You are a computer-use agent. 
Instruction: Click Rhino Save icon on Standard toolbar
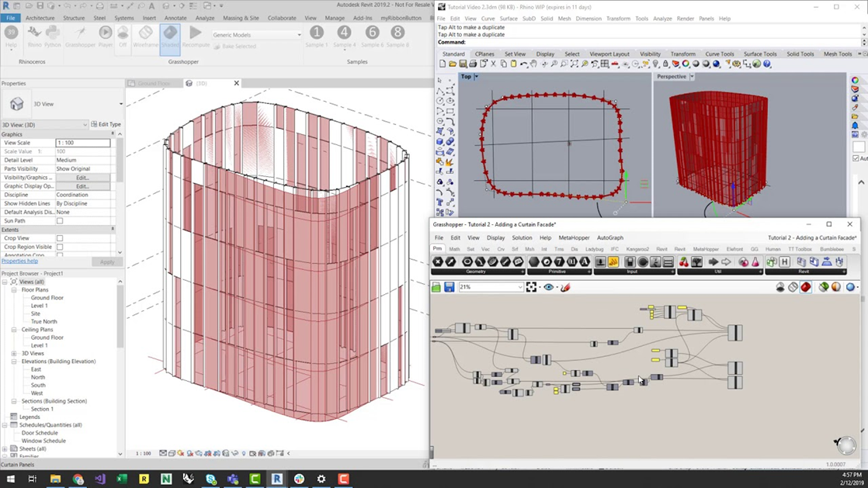[463, 64]
